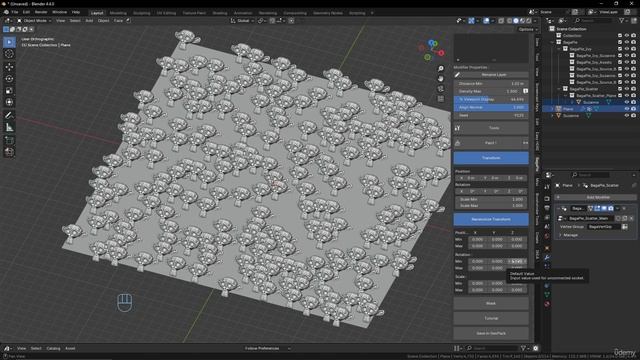Collapse the BagaPie_Ivy collection
This screenshot has height=360, width=640.
coord(559,49)
